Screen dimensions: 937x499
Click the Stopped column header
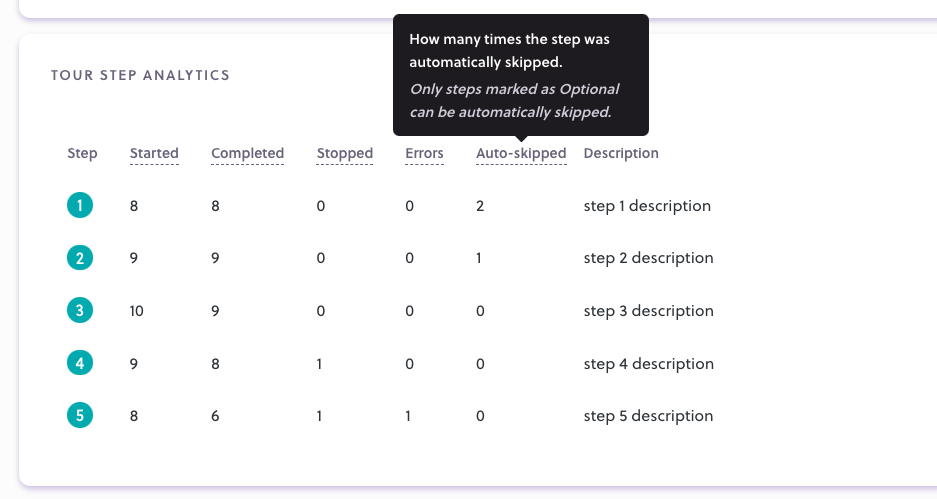pyautogui.click(x=345, y=154)
